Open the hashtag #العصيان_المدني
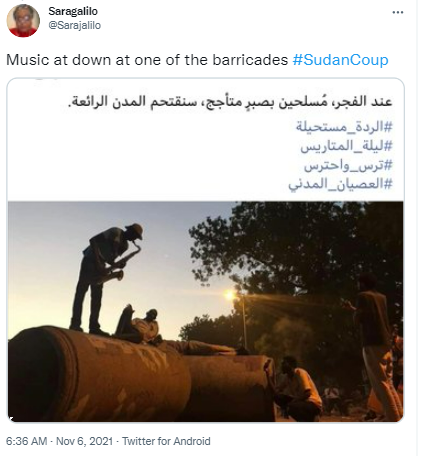Screen dimensions: 423x456 tap(340, 184)
